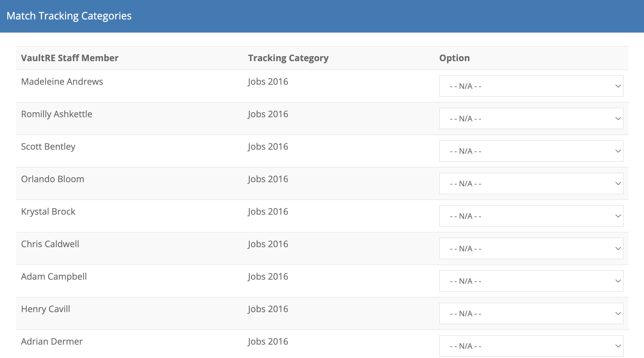Open Orlando Bloom's N/A option selector
This screenshot has width=644, height=358.
531,183
